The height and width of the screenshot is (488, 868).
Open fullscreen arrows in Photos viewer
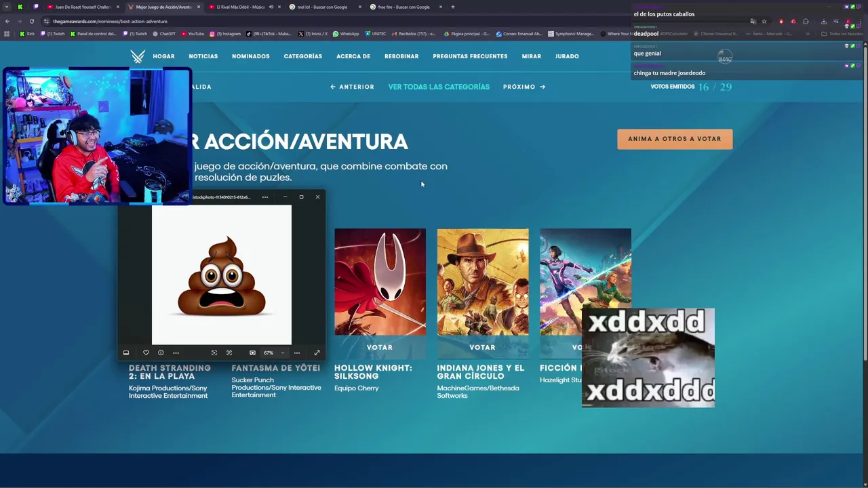click(x=317, y=352)
